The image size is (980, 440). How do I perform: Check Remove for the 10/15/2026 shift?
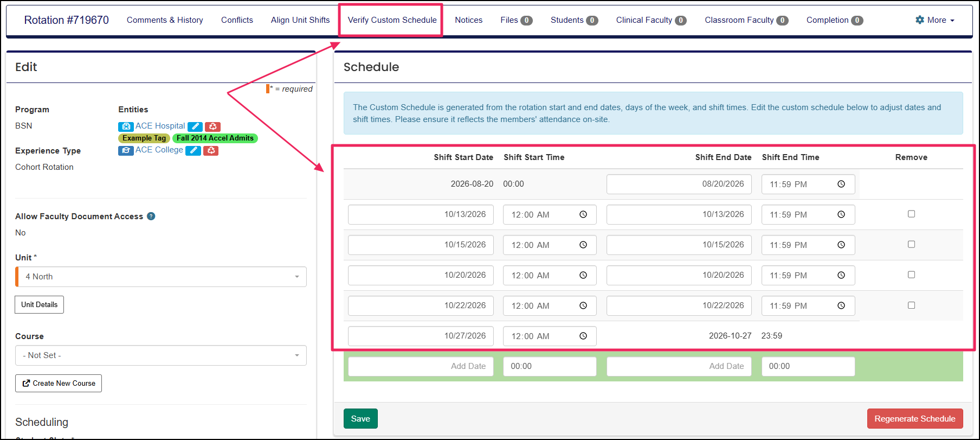(x=911, y=244)
